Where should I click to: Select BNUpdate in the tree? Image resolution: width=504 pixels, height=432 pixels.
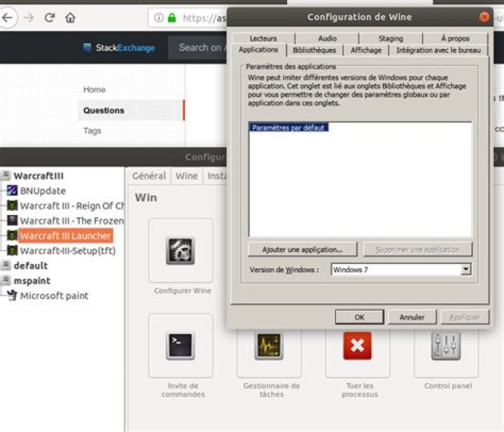(x=43, y=190)
